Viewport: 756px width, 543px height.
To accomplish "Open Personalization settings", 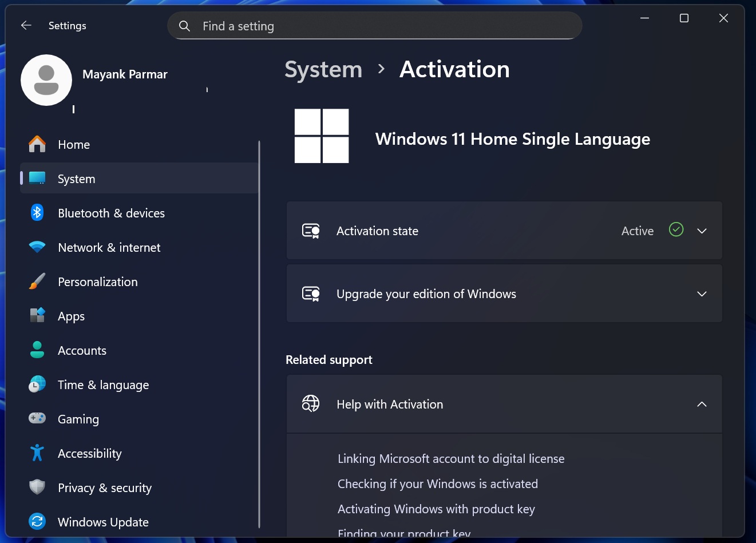I will click(x=97, y=282).
